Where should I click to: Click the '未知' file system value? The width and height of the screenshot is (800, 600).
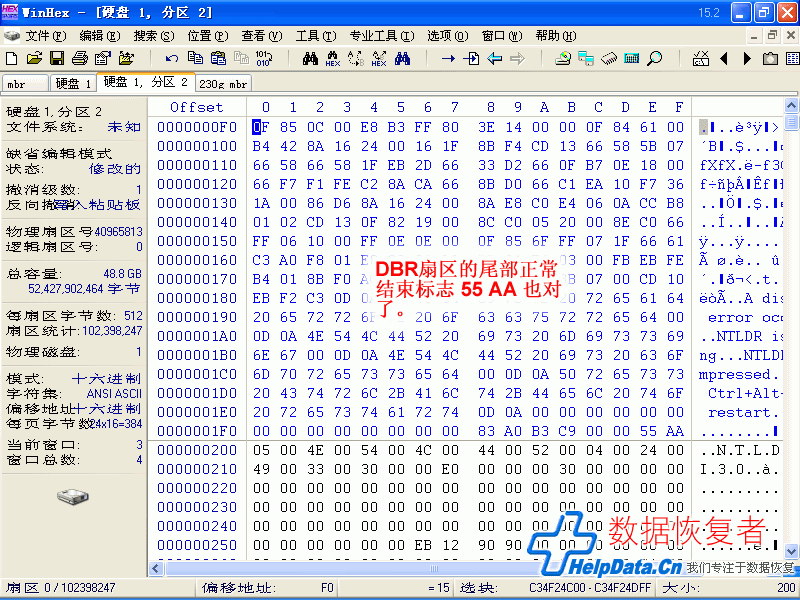coord(124,127)
